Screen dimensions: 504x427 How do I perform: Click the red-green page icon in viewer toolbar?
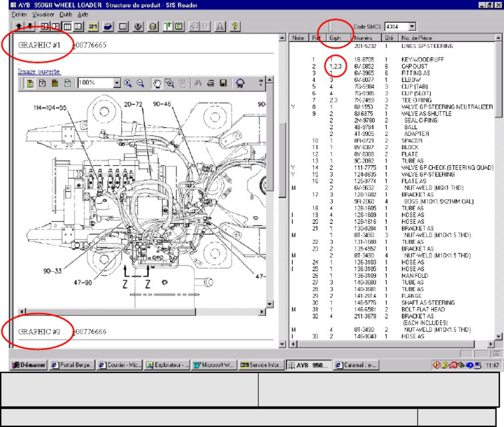55,83
